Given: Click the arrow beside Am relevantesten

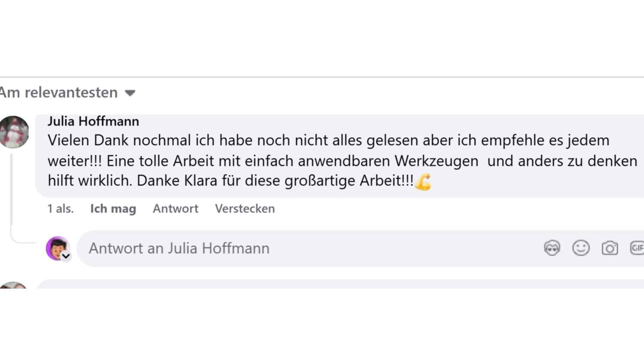Looking at the screenshot, I should tap(130, 93).
